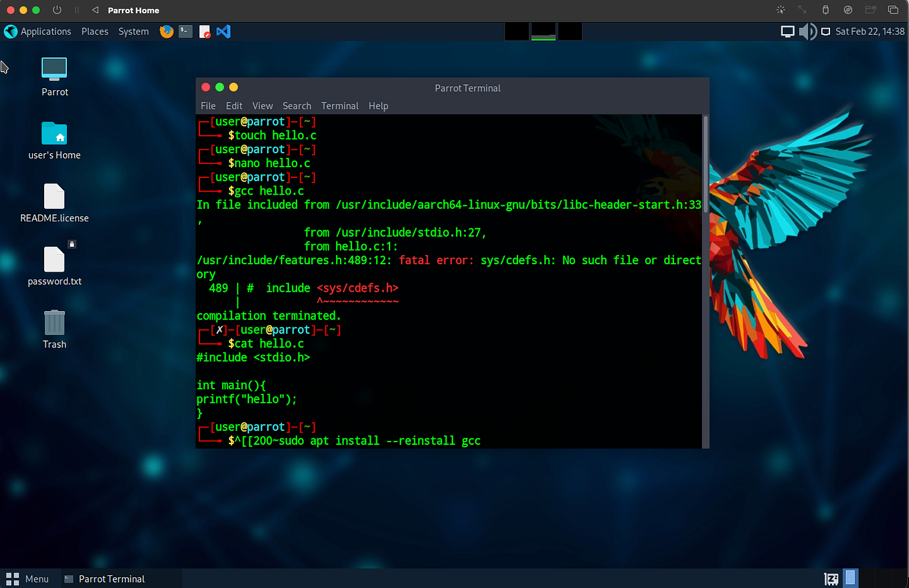
Task: Open the Terminal menu in the terminal window
Action: point(339,106)
